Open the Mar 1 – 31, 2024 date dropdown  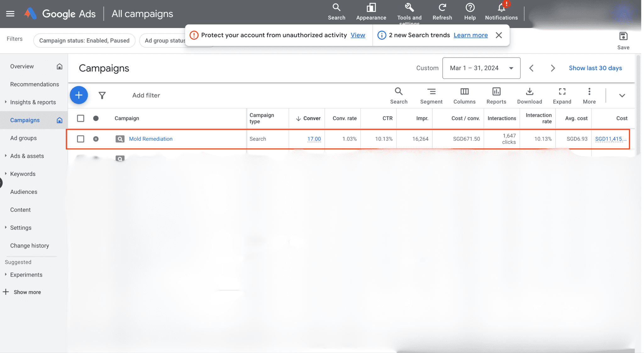(x=481, y=68)
